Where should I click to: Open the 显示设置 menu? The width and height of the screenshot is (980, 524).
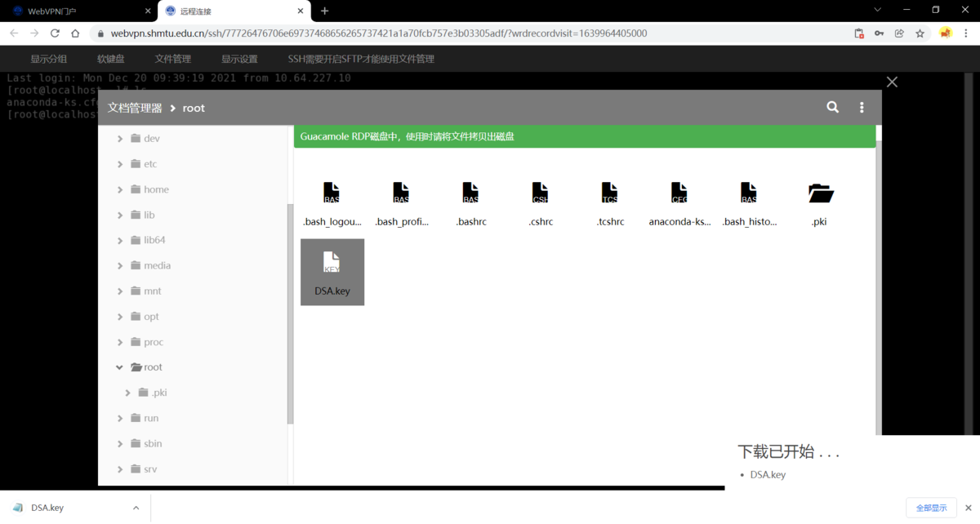click(239, 59)
